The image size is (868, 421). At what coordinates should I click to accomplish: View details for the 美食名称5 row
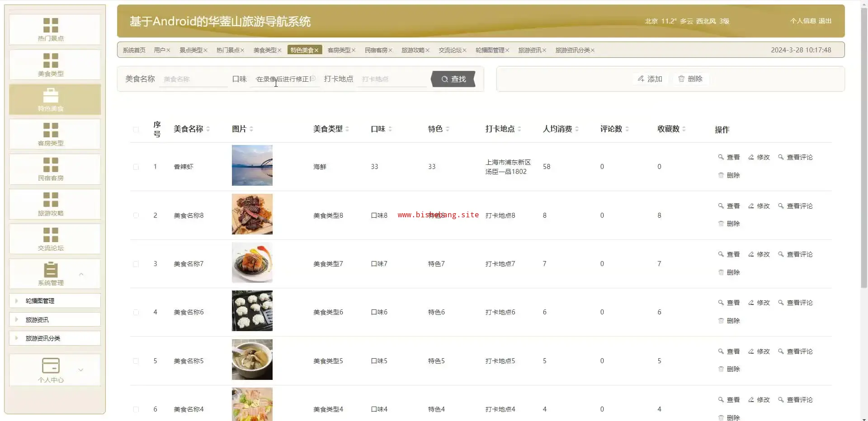[729, 351]
